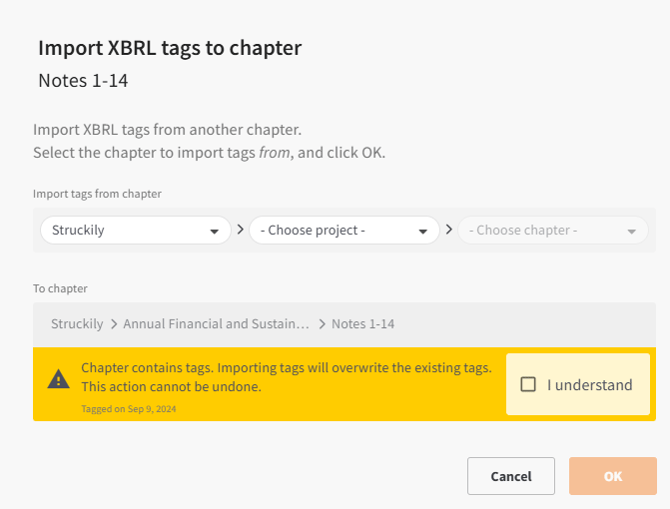Viewport: 670px width, 509px height.
Task: Click breadcrumb chevron after Struckily in To chapter
Action: click(x=114, y=324)
